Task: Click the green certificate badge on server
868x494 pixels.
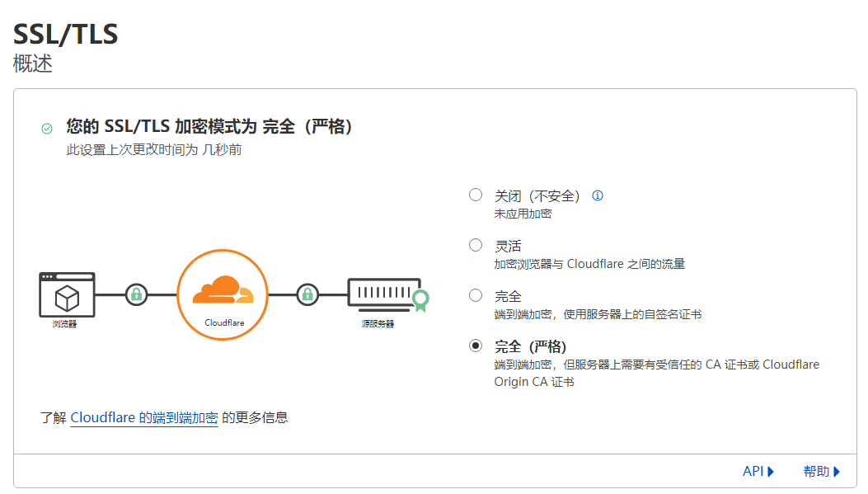Action: pos(421,300)
